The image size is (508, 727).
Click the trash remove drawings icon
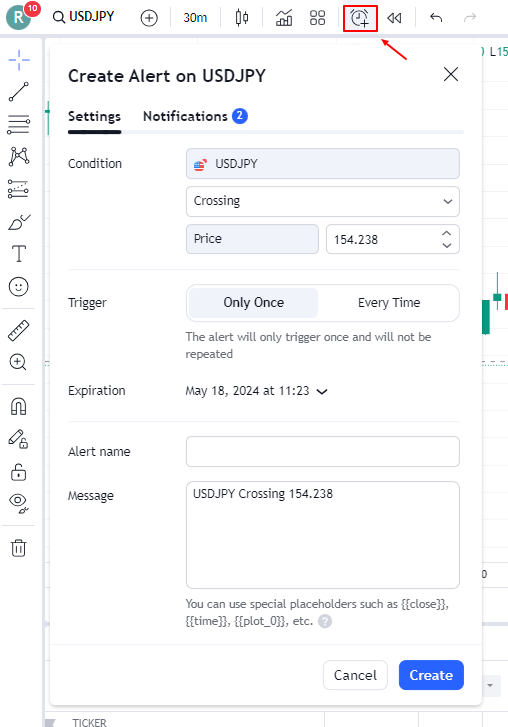pyautogui.click(x=19, y=548)
